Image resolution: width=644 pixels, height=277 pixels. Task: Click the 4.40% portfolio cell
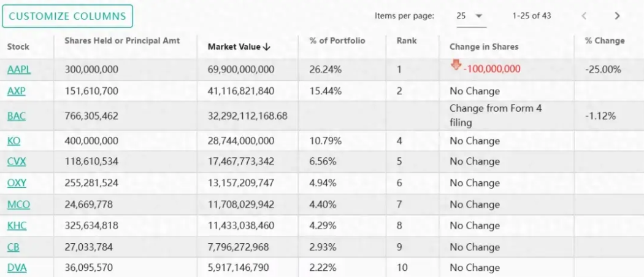323,205
